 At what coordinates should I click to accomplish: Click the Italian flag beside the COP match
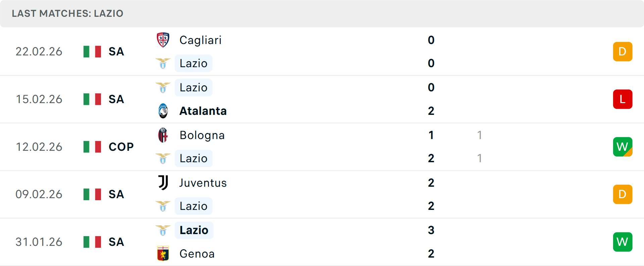(92, 146)
